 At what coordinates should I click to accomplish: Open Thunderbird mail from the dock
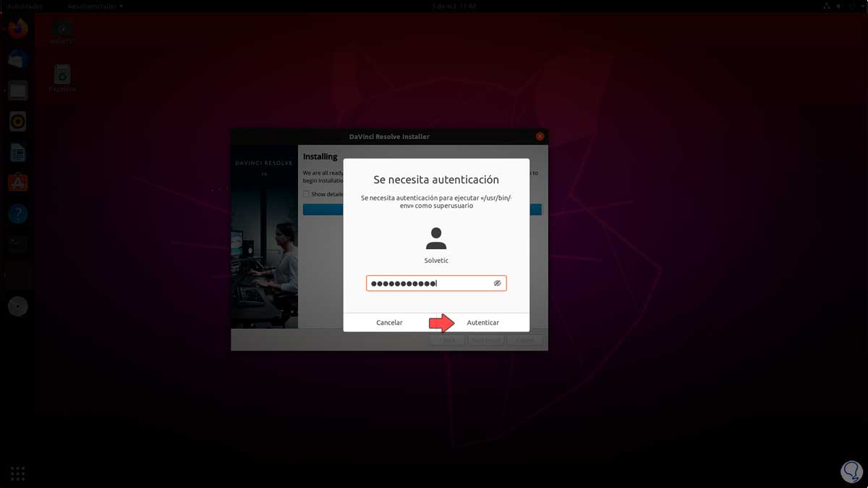[18, 60]
